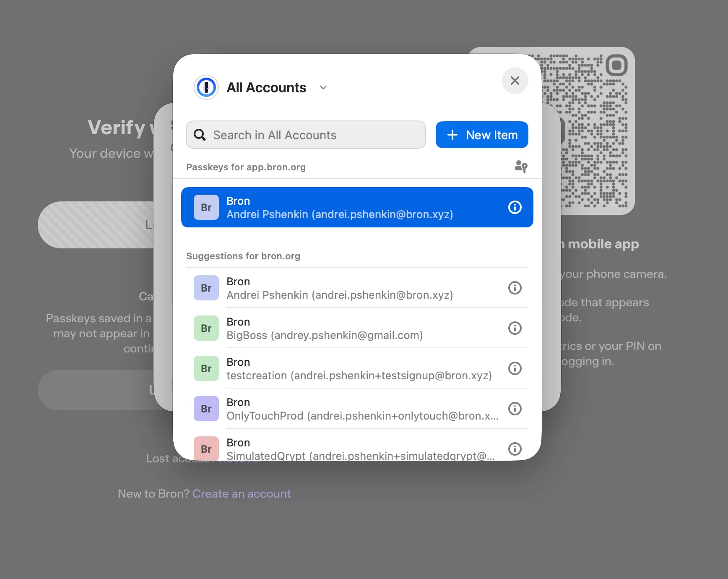Select the OnlyTouchProd Bron login suggestion
The image size is (728, 579).
(x=357, y=409)
